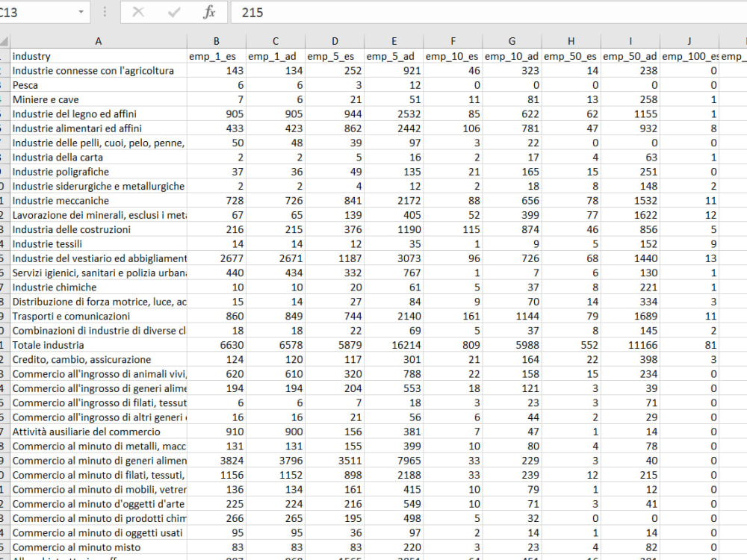Image resolution: width=747 pixels, height=560 pixels.
Task: Click the Enter checkmark formula bar icon
Action: pos(174,12)
